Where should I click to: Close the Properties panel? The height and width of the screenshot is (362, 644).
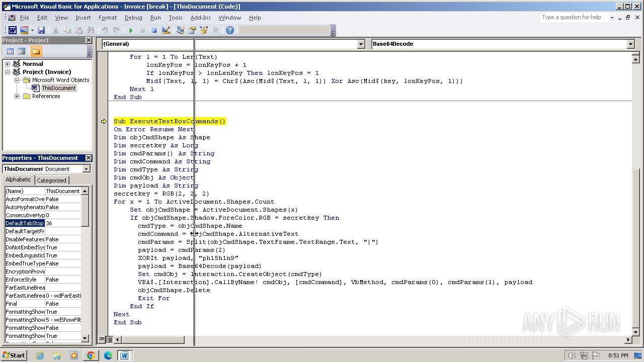tap(89, 158)
